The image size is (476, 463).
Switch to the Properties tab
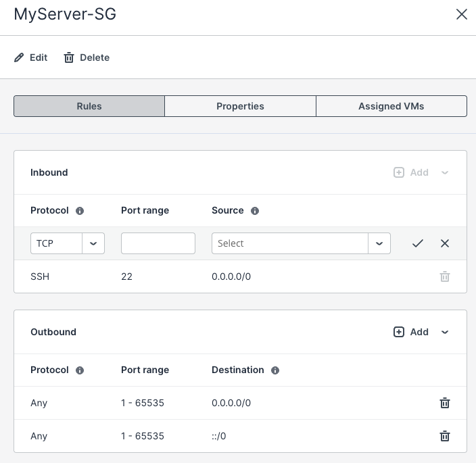click(240, 106)
